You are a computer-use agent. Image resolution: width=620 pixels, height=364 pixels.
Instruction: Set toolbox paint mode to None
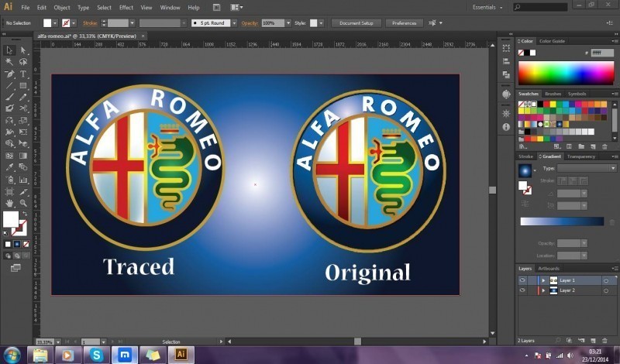(x=26, y=244)
